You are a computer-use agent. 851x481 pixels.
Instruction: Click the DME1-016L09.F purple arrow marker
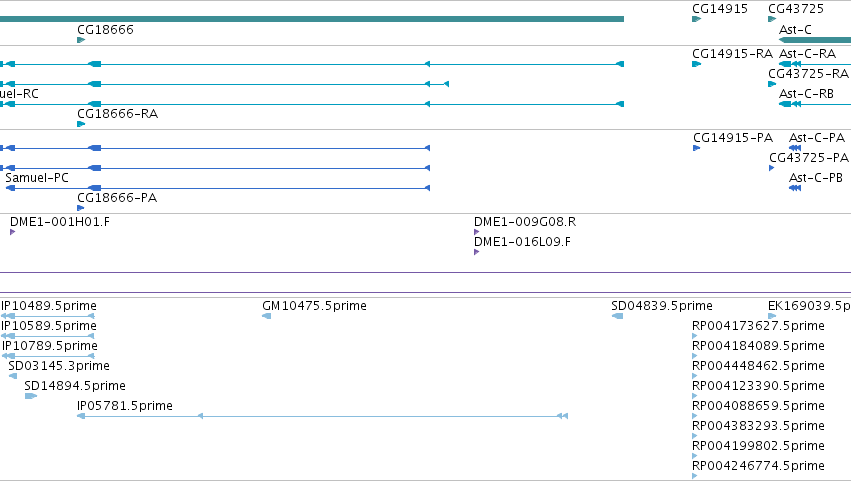pos(477,252)
